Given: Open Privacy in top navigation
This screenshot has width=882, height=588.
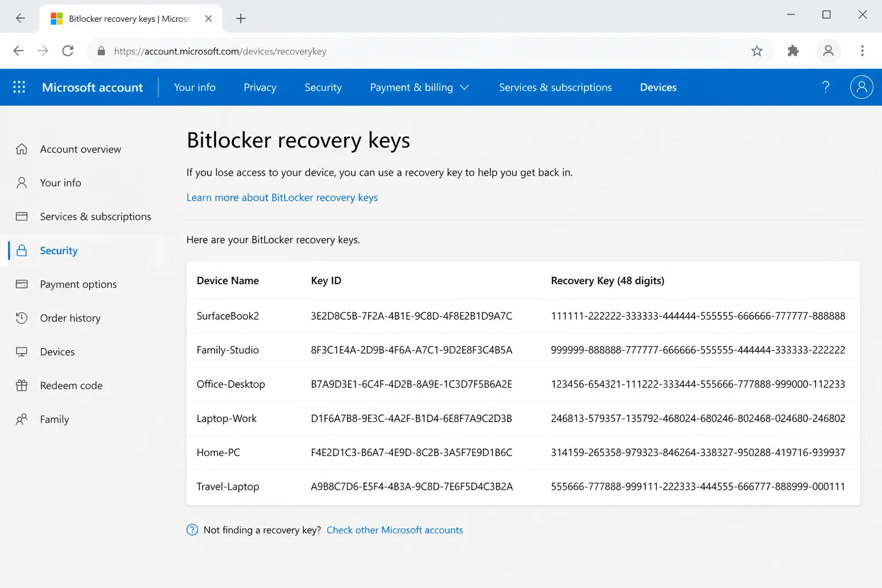Looking at the screenshot, I should click(260, 87).
